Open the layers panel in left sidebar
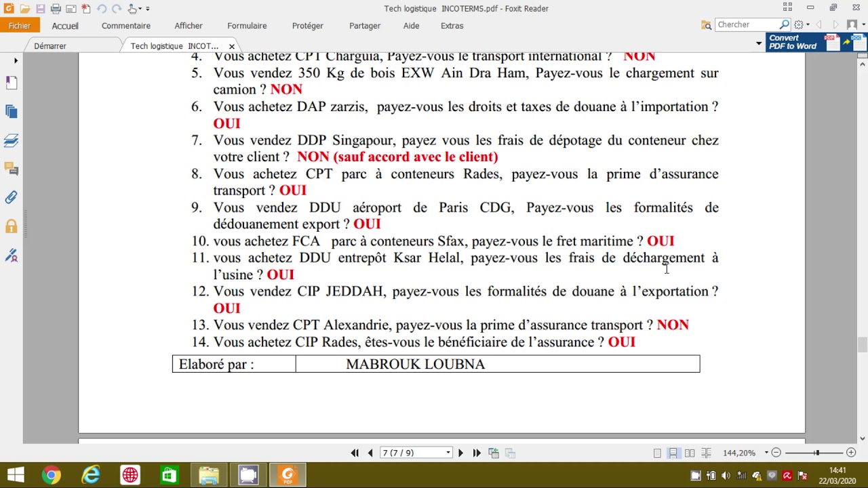Screen dimensions: 868x488 (x=12, y=141)
